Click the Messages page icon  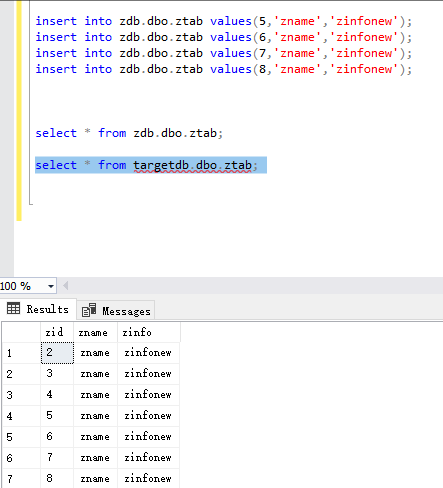(89, 310)
